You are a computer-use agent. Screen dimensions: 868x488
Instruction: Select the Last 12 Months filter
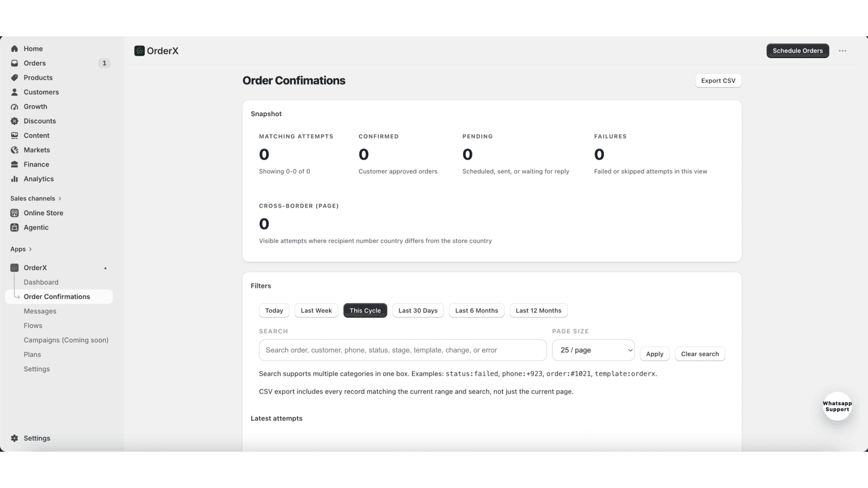click(539, 311)
